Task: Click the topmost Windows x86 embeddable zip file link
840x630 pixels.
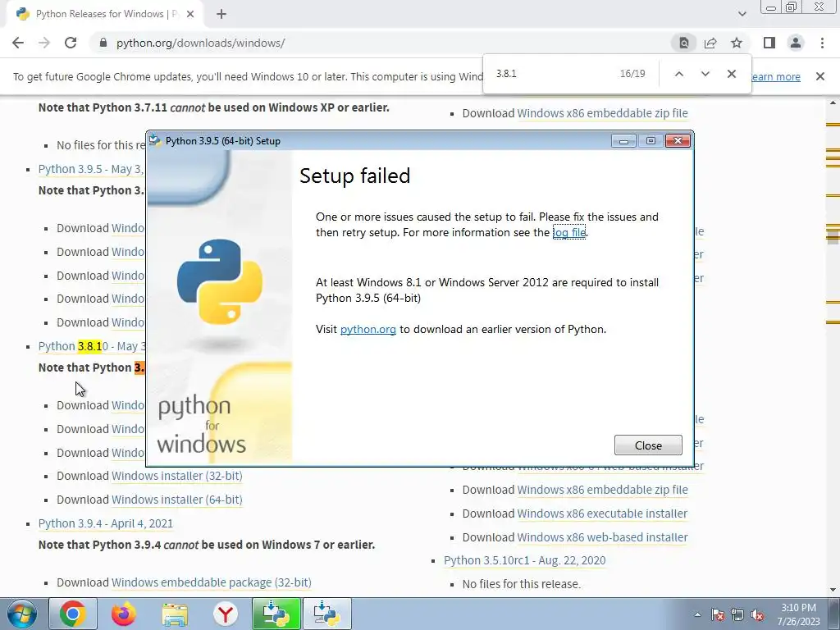Action: click(x=602, y=113)
